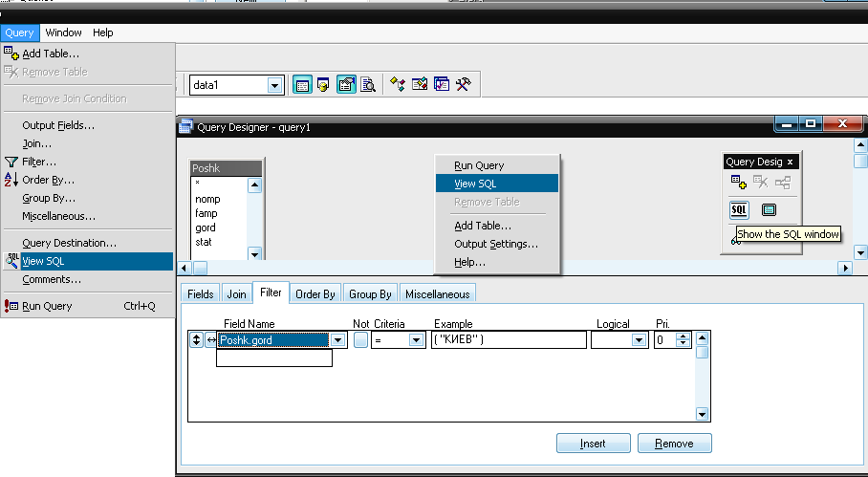868x477 pixels.
Task: Click the empty Field Name box below Poshk.gord
Action: point(274,358)
